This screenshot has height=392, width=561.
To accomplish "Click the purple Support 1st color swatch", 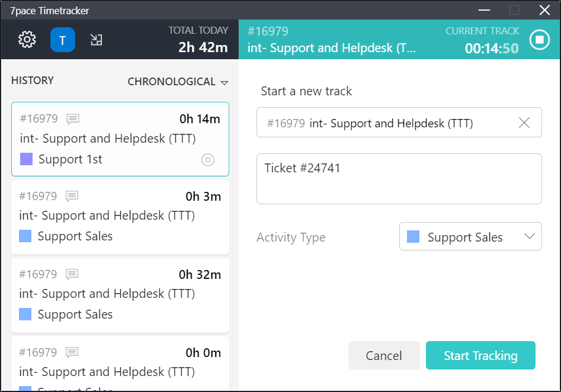I will coord(27,159).
